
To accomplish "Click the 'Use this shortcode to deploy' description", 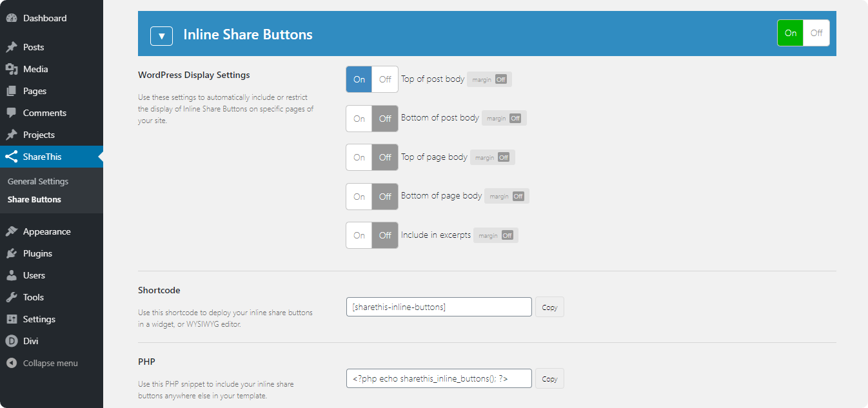I will [226, 318].
